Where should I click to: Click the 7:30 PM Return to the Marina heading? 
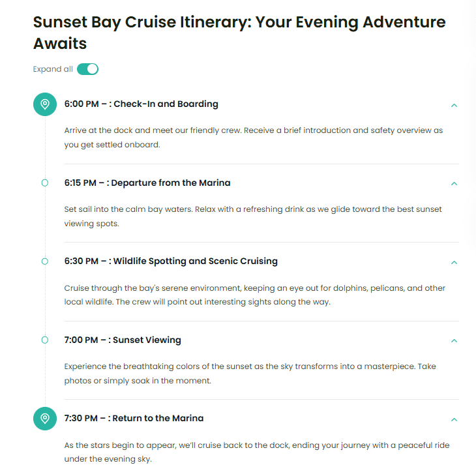134,419
